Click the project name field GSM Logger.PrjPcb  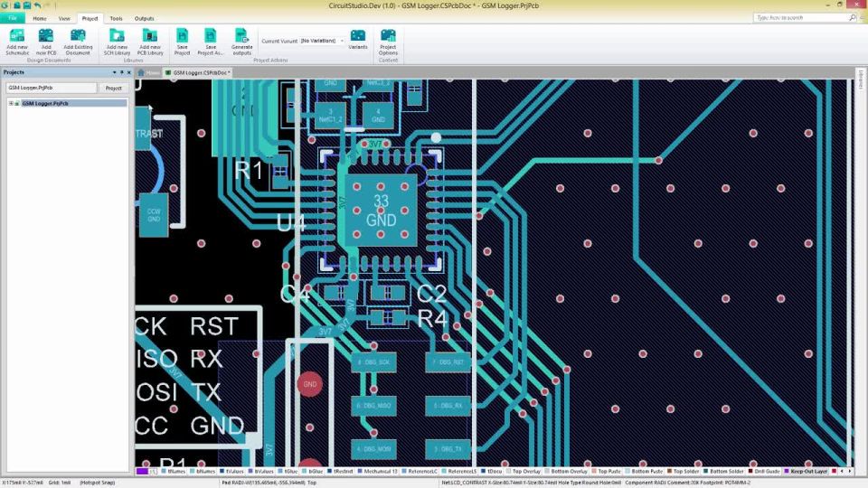click(51, 88)
